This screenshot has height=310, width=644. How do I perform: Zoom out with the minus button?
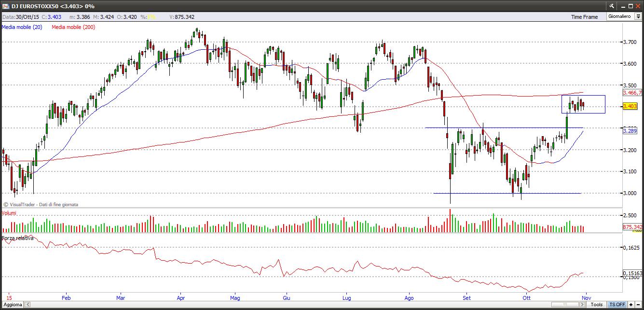638,305
